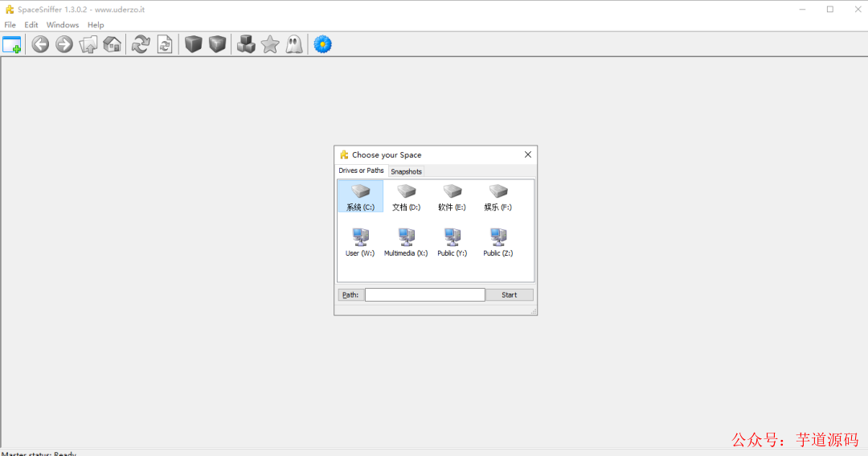Focus the Path input field
Viewport: 868px width, 456px height.
pos(425,295)
